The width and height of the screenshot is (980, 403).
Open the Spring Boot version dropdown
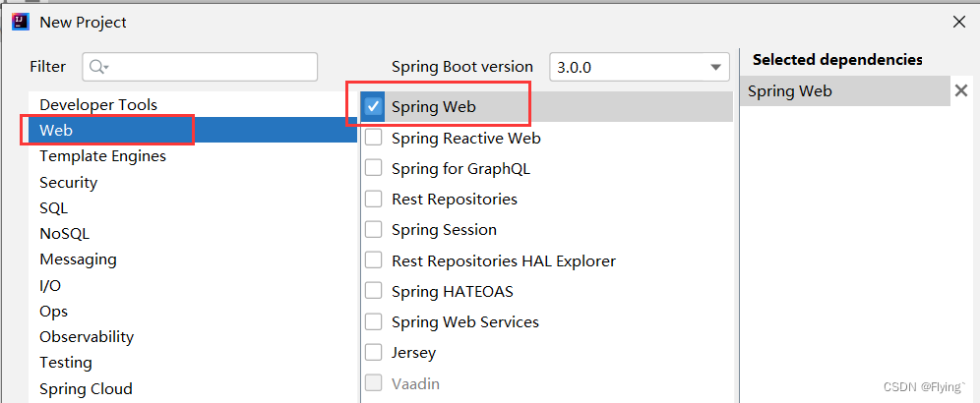(x=640, y=67)
